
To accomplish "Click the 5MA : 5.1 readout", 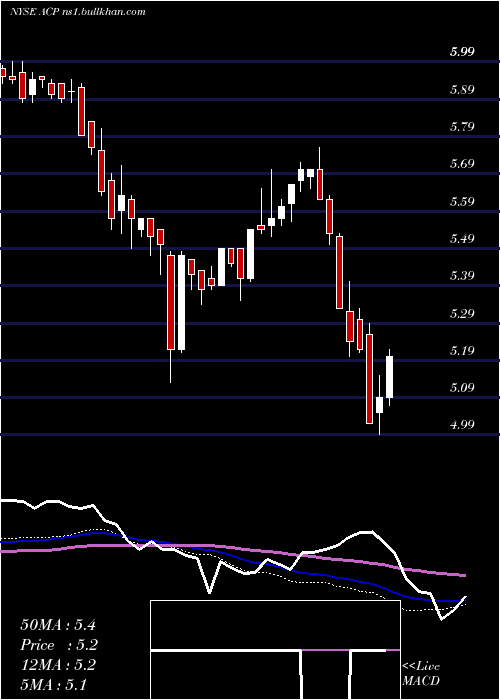I will (53, 685).
